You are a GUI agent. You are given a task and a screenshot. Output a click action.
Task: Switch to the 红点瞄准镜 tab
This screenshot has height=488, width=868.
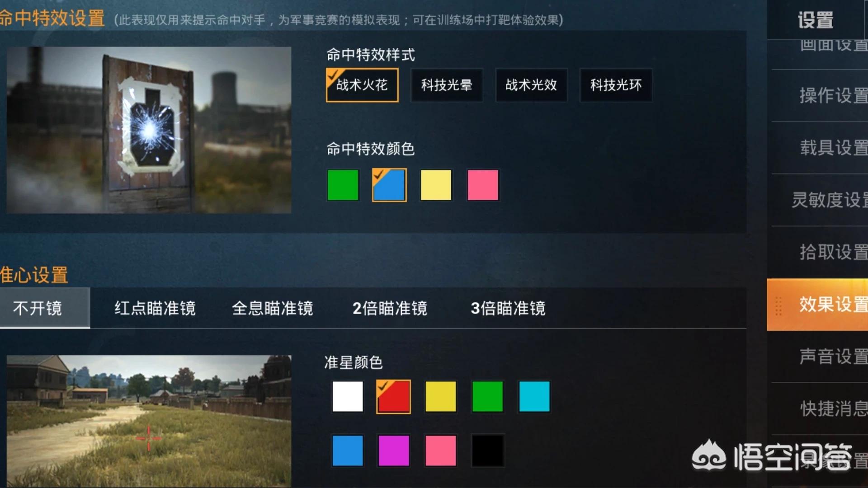155,308
